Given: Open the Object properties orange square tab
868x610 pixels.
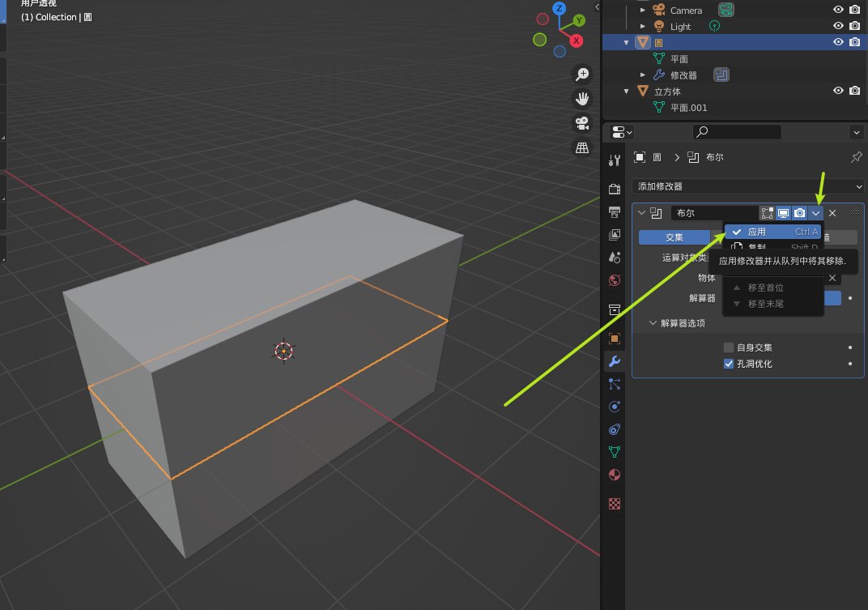Looking at the screenshot, I should 615,339.
